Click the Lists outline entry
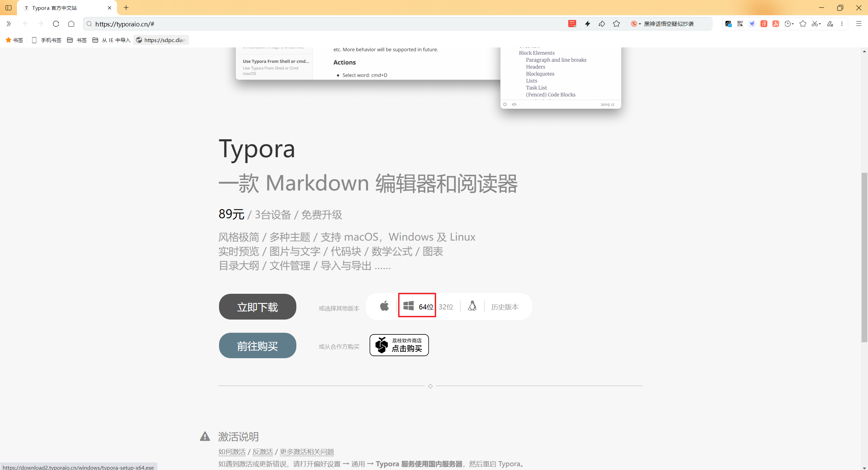The height and width of the screenshot is (470, 868). click(532, 81)
